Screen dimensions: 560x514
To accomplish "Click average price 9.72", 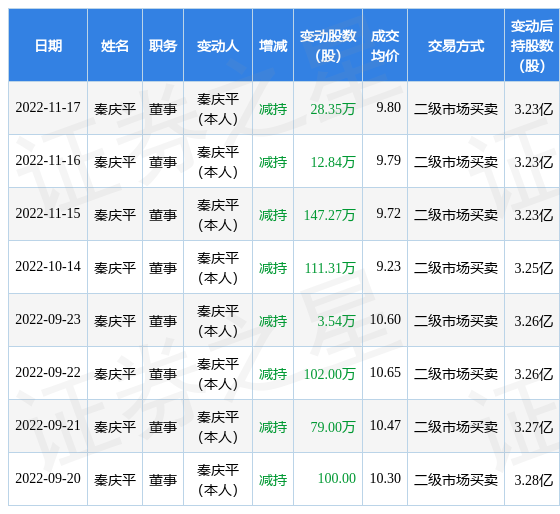I will pos(389,213).
